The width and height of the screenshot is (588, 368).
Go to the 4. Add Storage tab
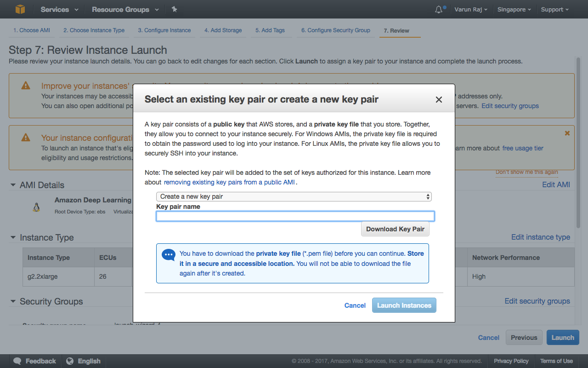point(223,30)
